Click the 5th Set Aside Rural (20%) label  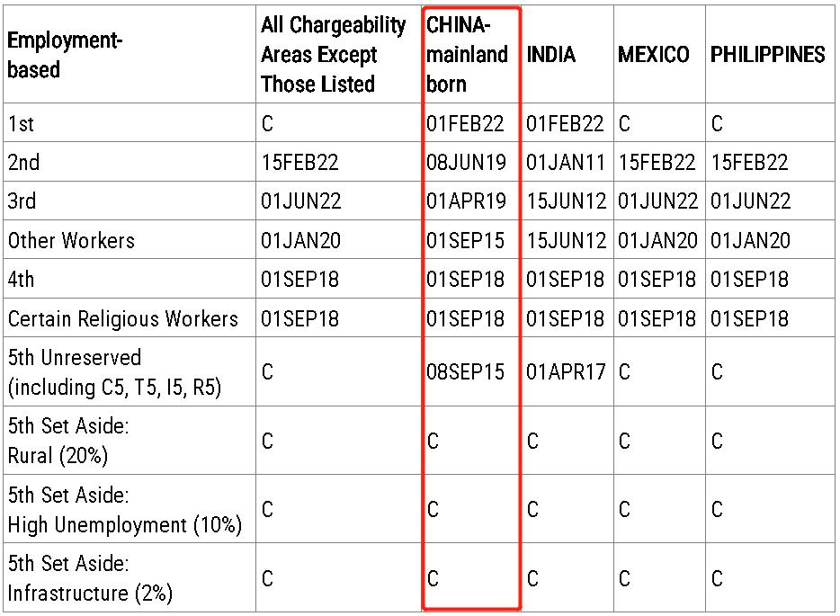(68, 441)
